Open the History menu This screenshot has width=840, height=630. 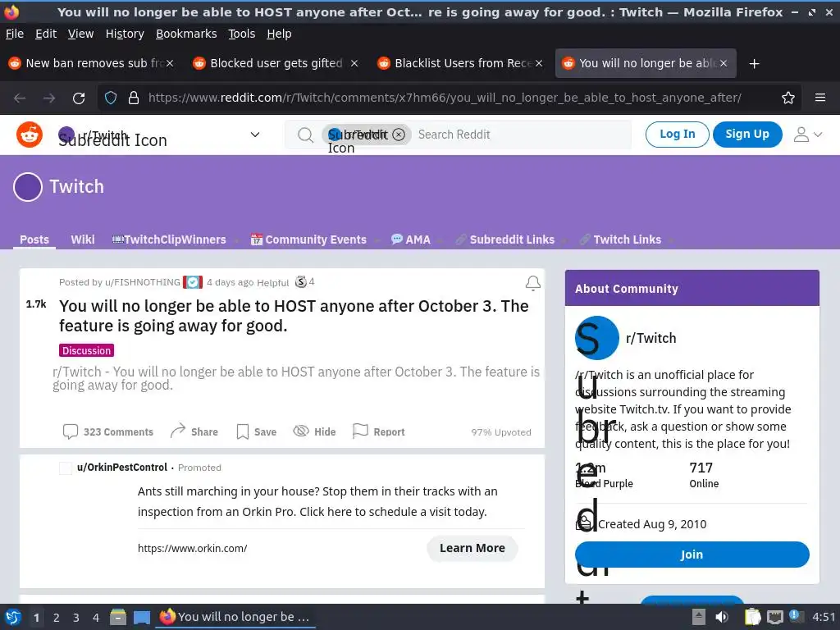(125, 34)
